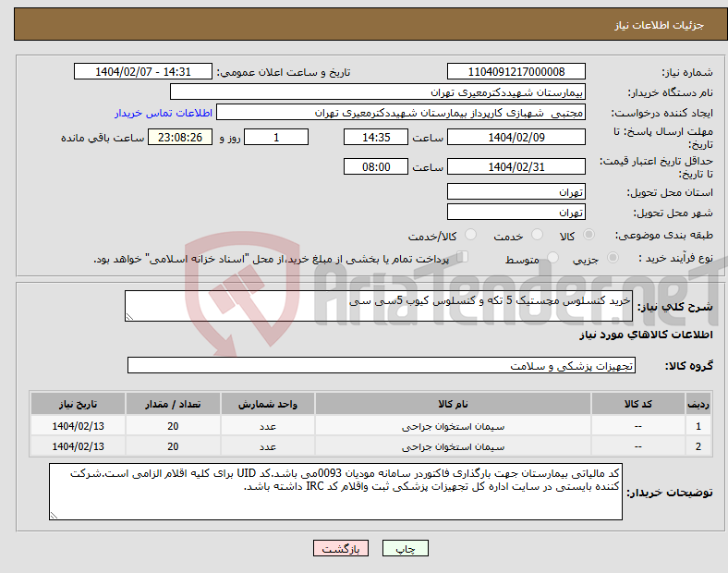Select the جزیی purchase type radio
The width and height of the screenshot is (728, 573).
click(x=613, y=258)
